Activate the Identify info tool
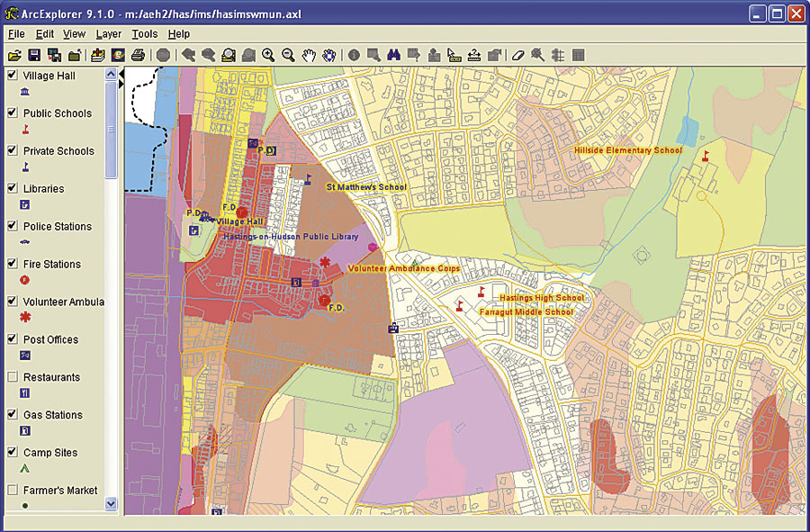The width and height of the screenshot is (810, 532). pos(354,56)
